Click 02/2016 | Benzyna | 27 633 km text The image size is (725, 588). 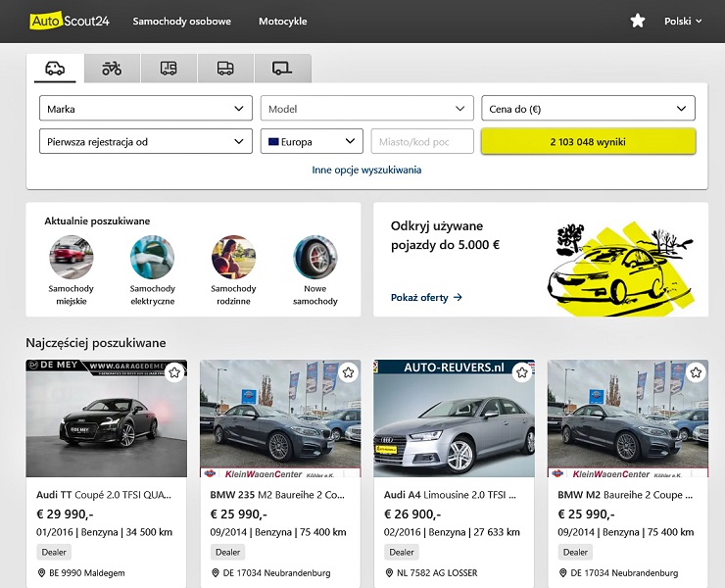pos(453,532)
